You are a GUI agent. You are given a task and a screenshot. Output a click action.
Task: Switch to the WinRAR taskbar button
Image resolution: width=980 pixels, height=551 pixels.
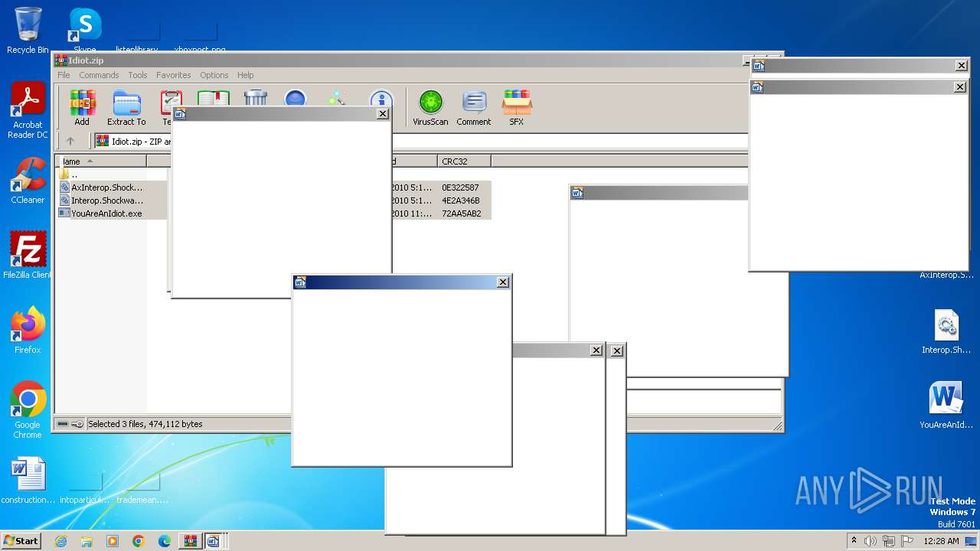point(190,541)
